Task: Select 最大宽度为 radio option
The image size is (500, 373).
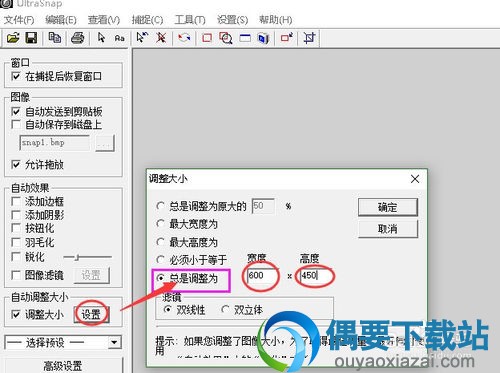Action: [x=160, y=223]
